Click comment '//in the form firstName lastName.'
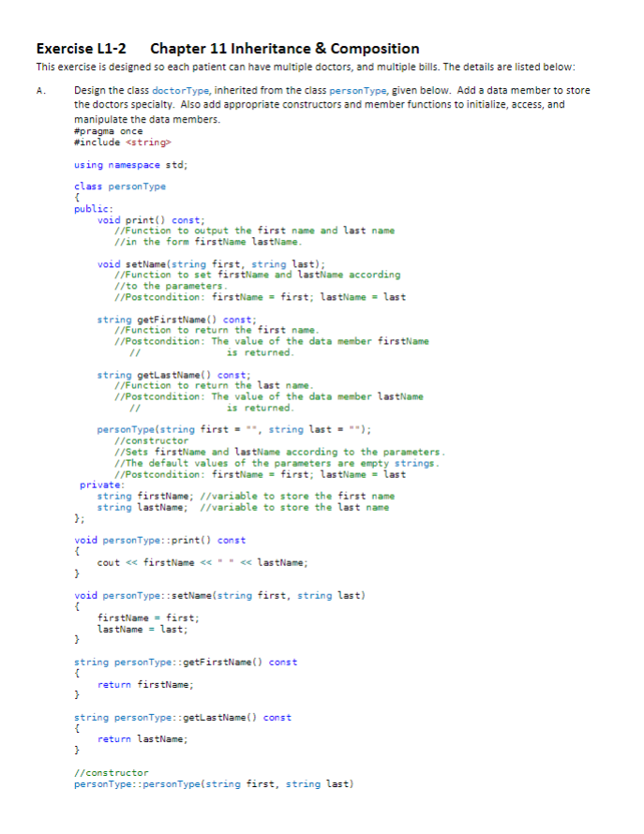644x834 pixels. pos(208,242)
